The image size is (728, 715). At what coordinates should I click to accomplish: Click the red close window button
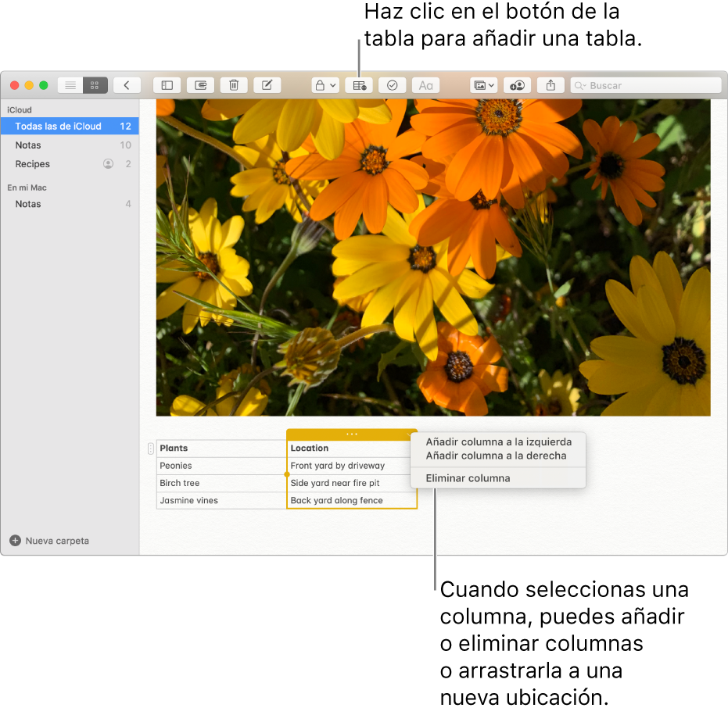14,85
